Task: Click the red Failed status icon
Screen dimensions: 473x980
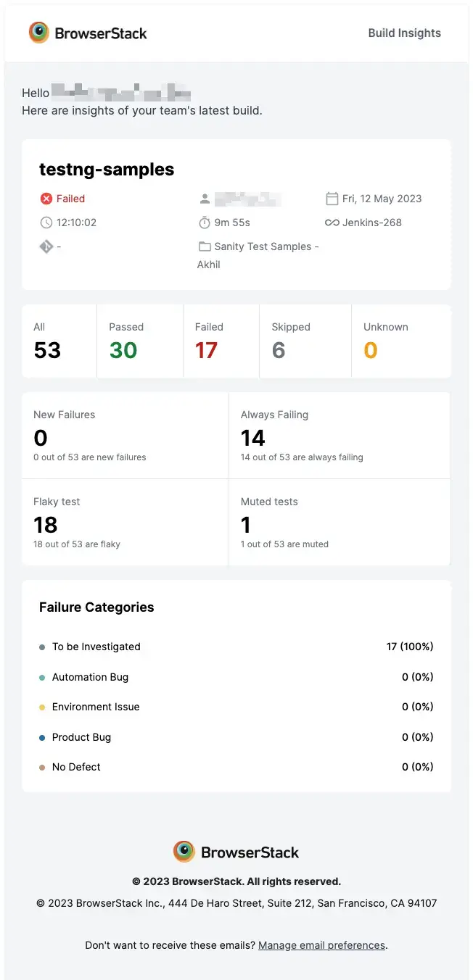Action: point(46,199)
